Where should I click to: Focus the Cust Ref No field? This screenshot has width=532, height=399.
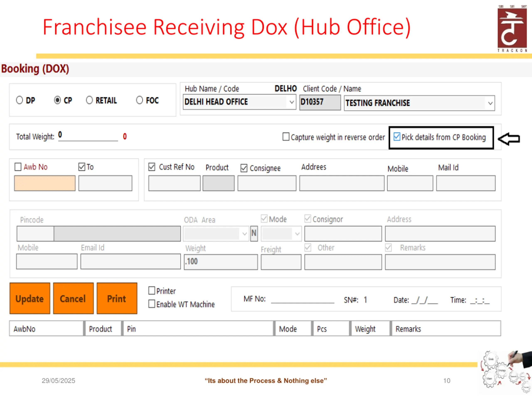tap(174, 183)
